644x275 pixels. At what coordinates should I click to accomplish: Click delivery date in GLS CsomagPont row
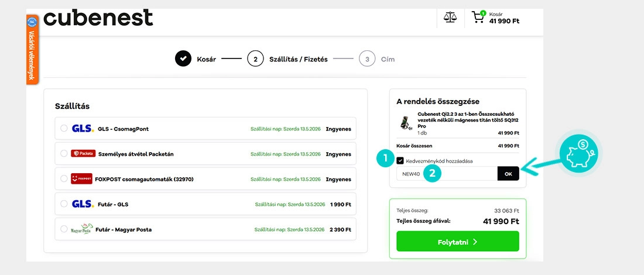point(286,129)
